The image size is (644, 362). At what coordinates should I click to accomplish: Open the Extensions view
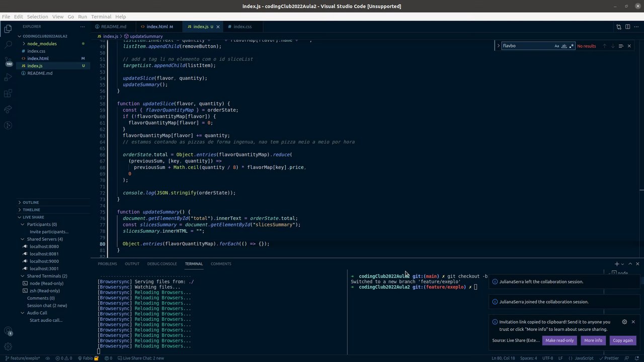pos(8,94)
